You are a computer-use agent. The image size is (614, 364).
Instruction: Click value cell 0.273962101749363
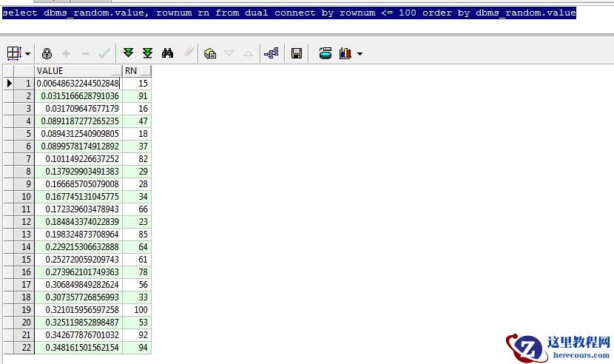pos(78,272)
